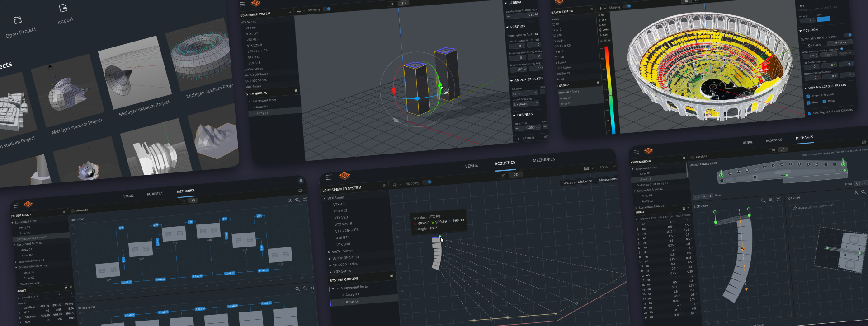
Task: Zoom out on the Side View panel
Action: click(770, 200)
